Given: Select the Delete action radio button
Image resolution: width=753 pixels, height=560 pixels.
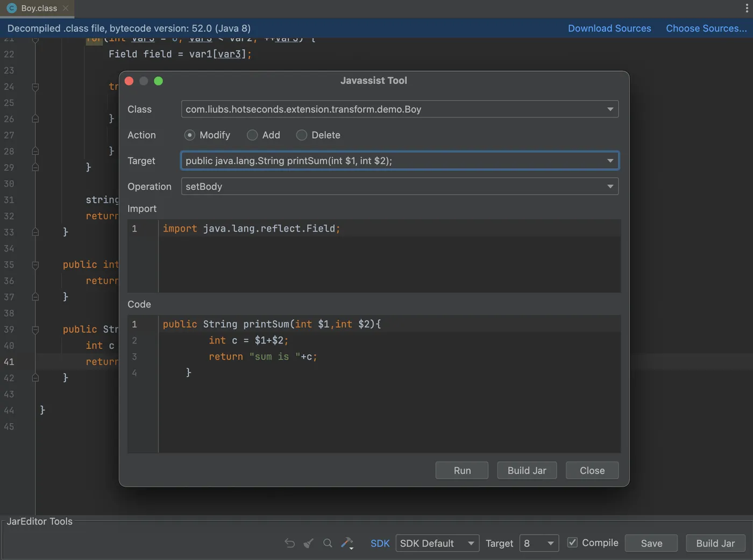Looking at the screenshot, I should click(302, 135).
